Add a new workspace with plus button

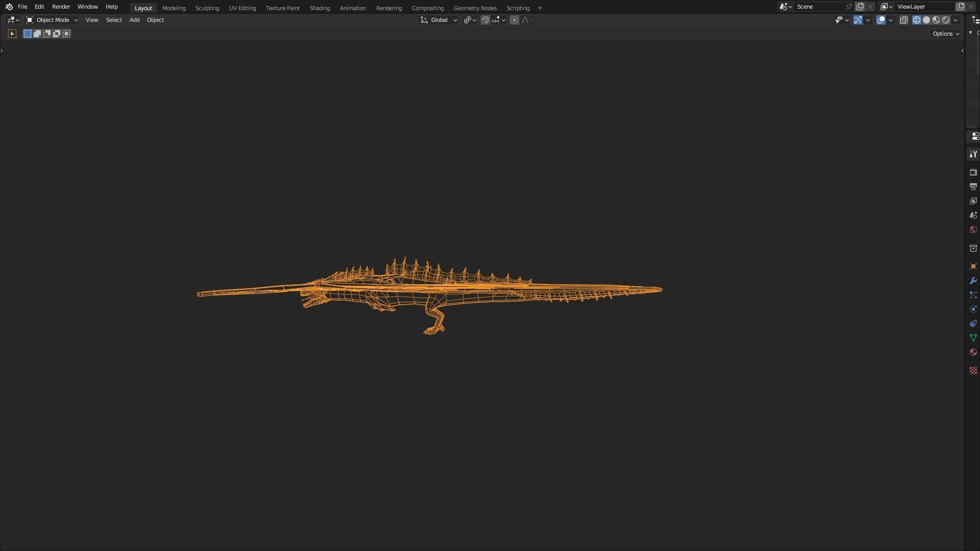540,8
